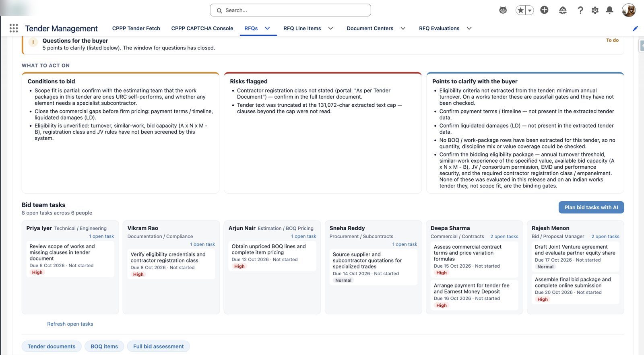644x355 pixels.
Task: Click the warning icon beside Questions for the buyer
Action: pos(33,42)
